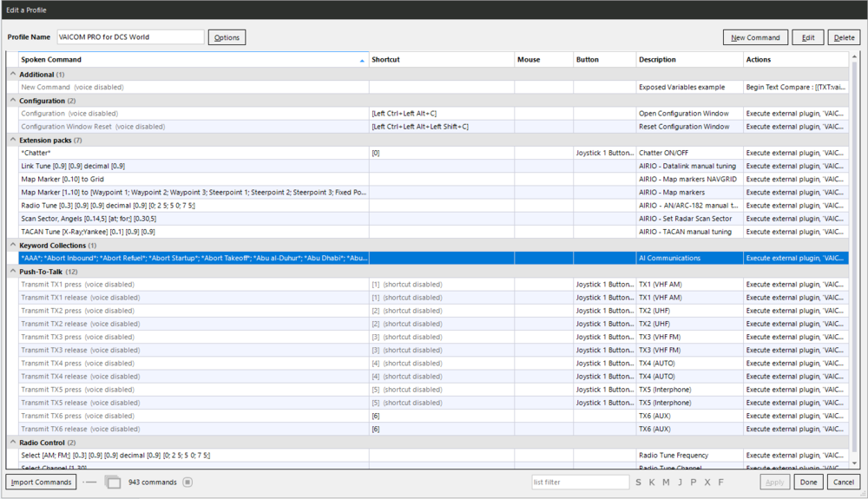Click AIRIO - Set Radar Scan Sector cell
The width and height of the screenshot is (868, 499).
690,219
